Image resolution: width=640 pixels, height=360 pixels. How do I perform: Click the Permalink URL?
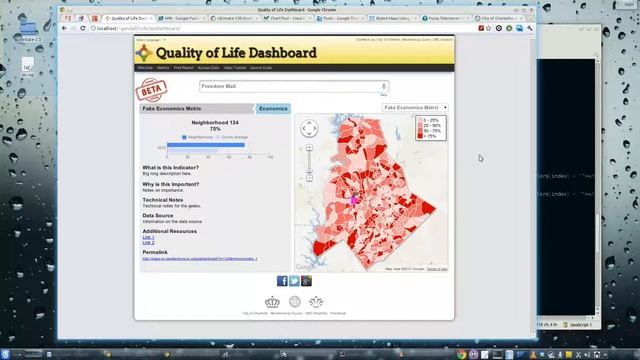point(200,259)
